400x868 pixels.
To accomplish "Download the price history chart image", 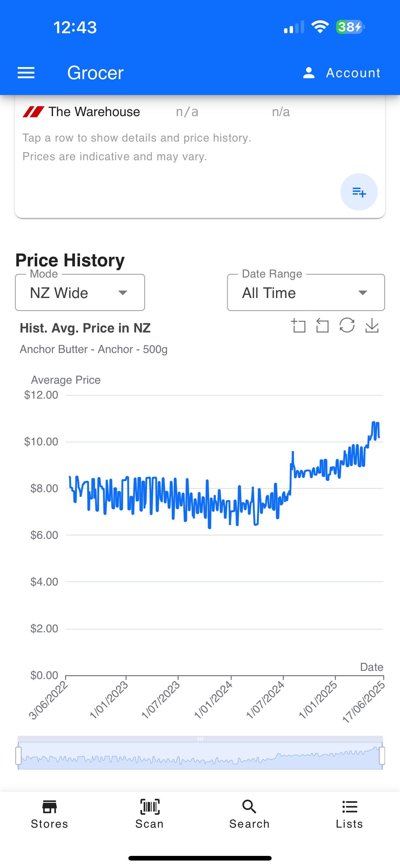I will point(372,325).
